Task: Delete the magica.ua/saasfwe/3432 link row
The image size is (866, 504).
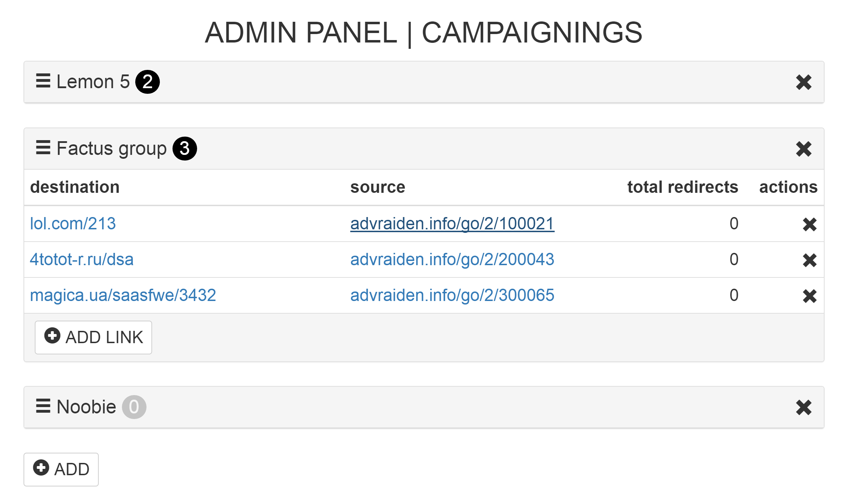Action: (x=809, y=296)
